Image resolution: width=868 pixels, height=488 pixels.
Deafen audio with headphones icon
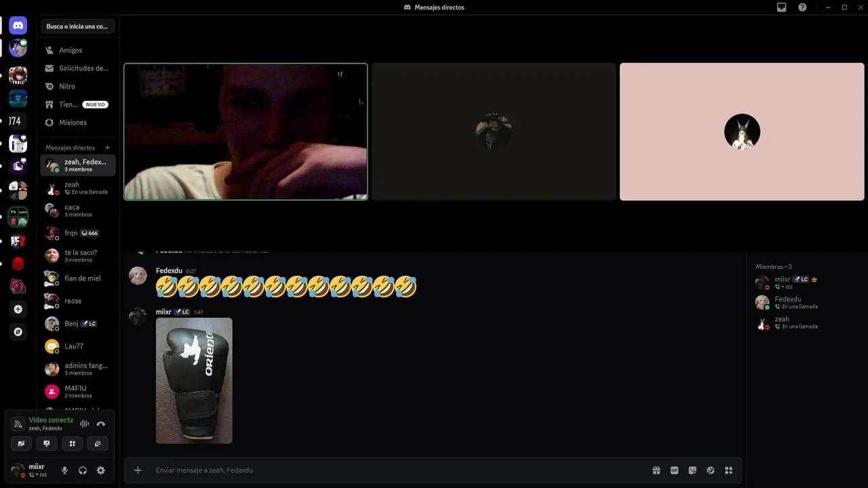(83, 470)
